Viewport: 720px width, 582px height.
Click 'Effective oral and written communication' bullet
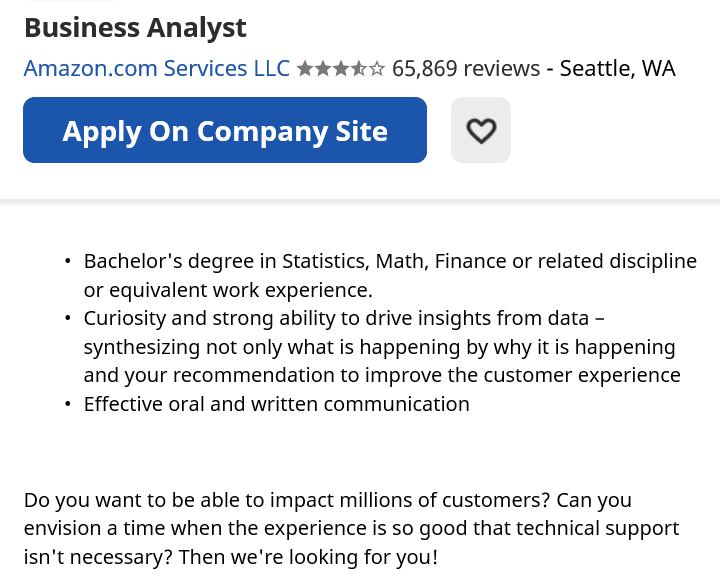276,404
